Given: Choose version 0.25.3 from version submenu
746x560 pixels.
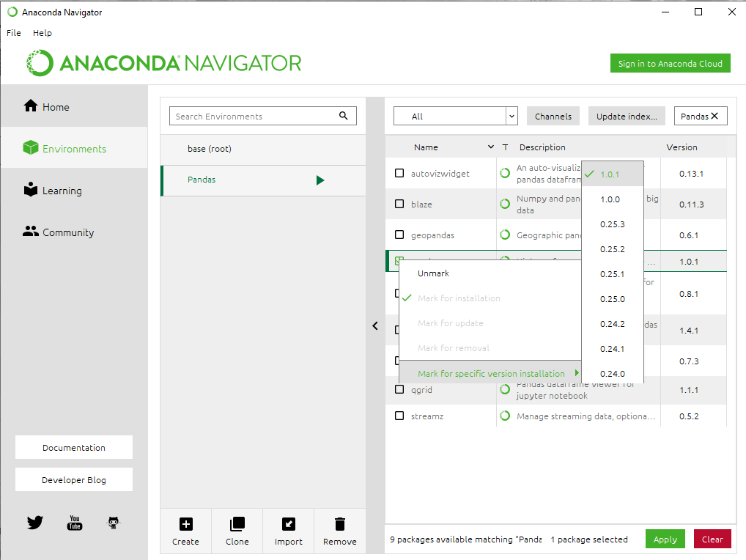Looking at the screenshot, I should tap(612, 224).
